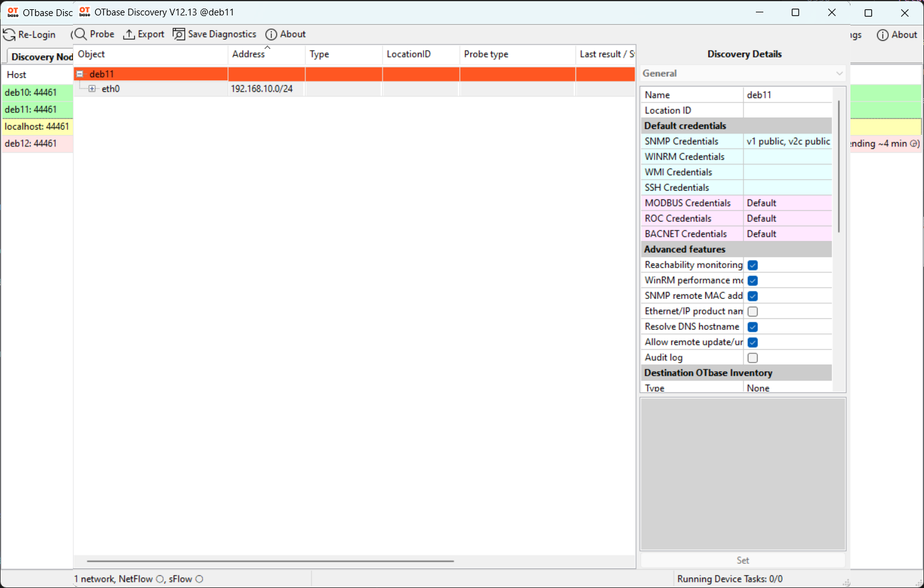Image resolution: width=924 pixels, height=588 pixels.
Task: Toggle Resolve DNS hostname checkbox
Action: pos(753,327)
